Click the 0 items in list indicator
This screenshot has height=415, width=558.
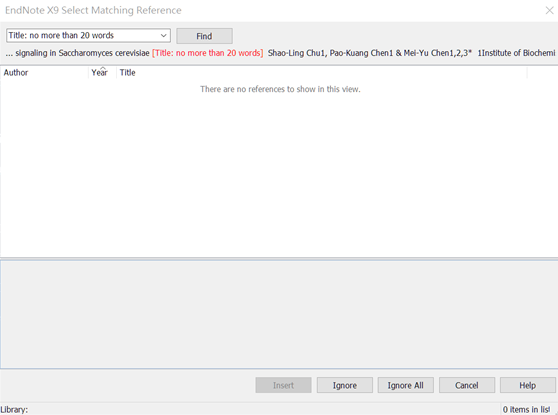pos(526,410)
